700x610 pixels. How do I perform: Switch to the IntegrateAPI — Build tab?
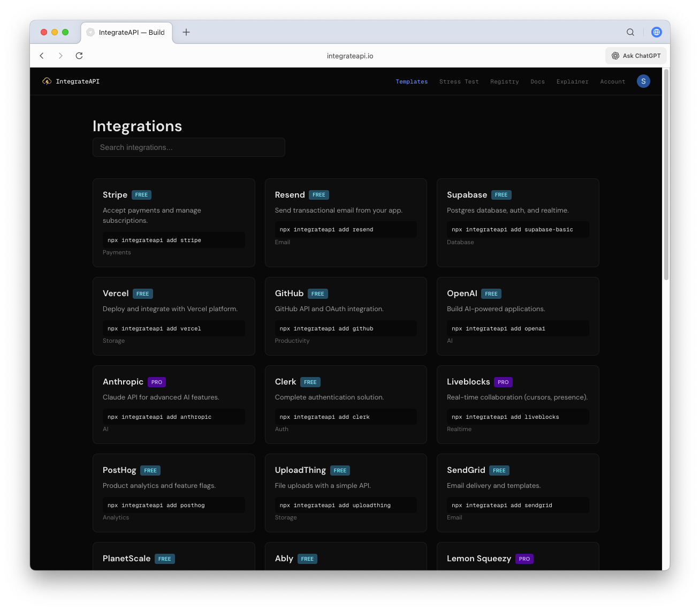pos(127,32)
